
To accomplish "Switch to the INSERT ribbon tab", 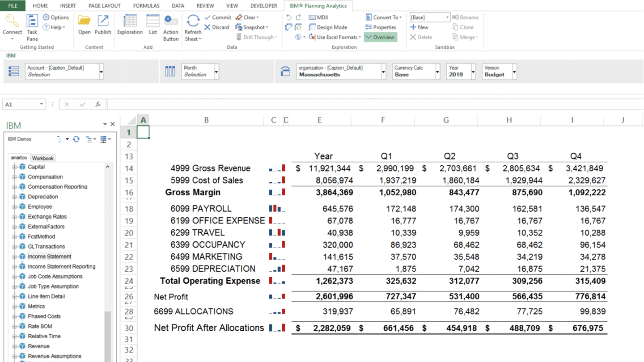I will point(68,6).
